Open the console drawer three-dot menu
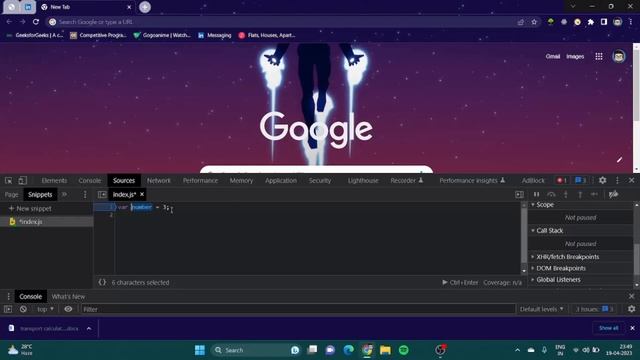The image size is (640, 360). (x=8, y=296)
